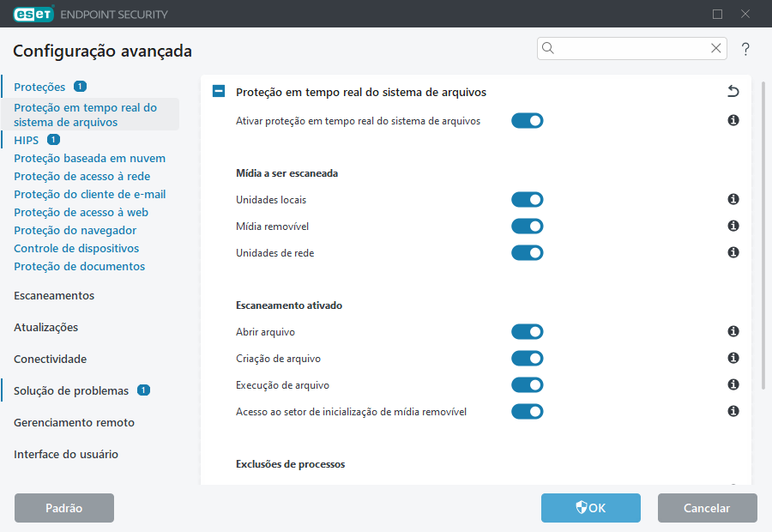Expand the Exclusões de processos section
The height and width of the screenshot is (532, 772).
290,463
